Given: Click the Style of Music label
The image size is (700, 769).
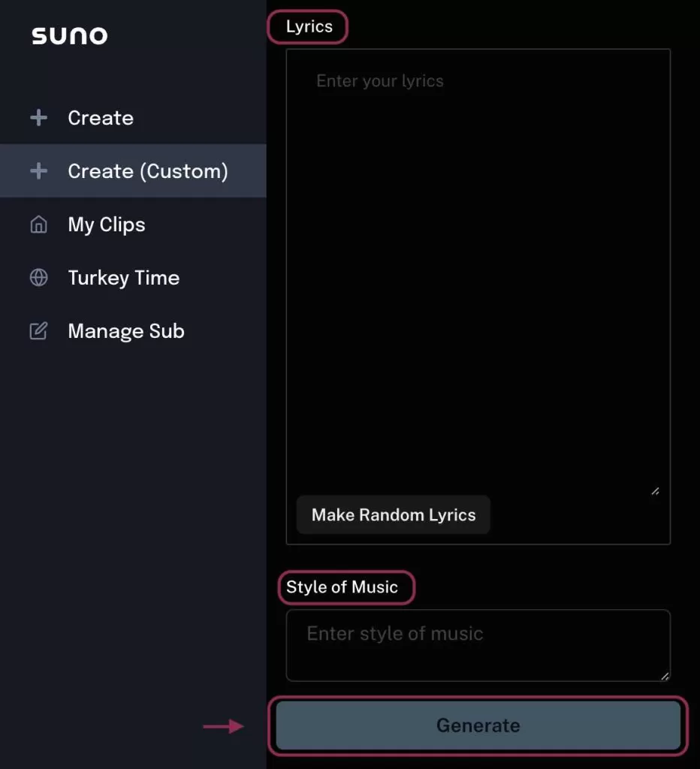Looking at the screenshot, I should (x=342, y=587).
